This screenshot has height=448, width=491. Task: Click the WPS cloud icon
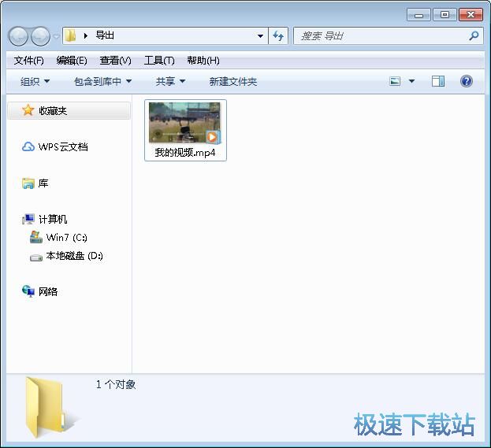(28, 146)
